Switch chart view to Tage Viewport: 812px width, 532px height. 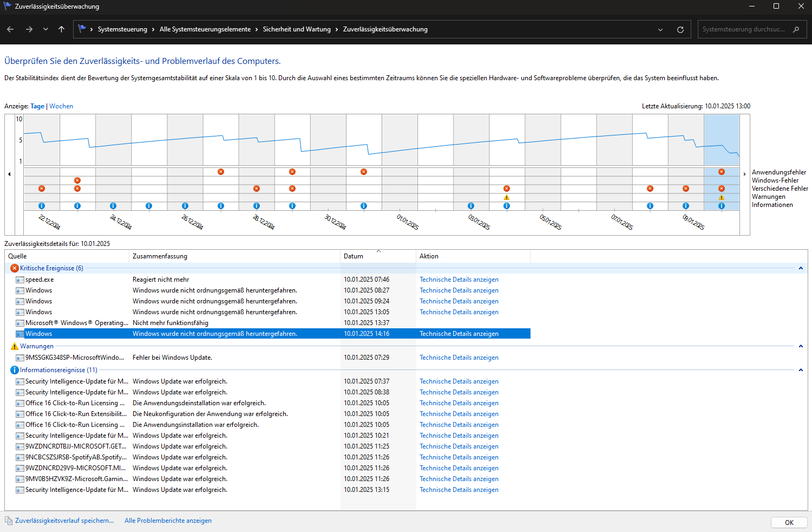[x=37, y=106]
